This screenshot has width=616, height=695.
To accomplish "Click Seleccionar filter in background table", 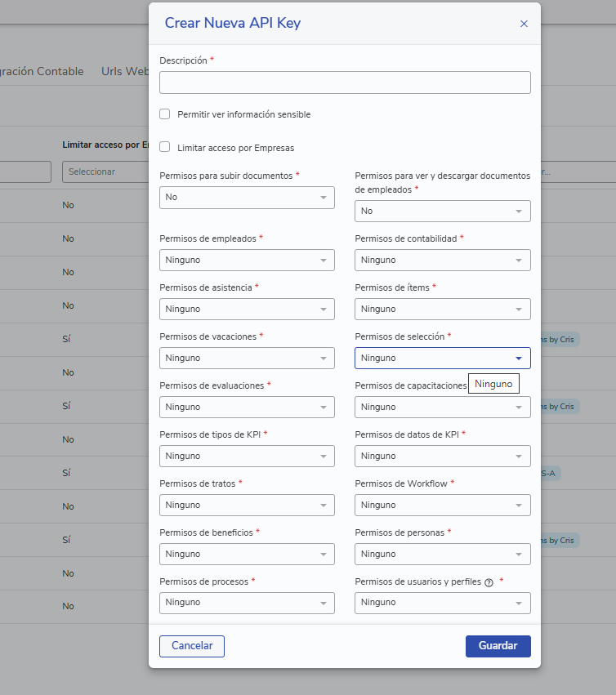I will coord(105,172).
